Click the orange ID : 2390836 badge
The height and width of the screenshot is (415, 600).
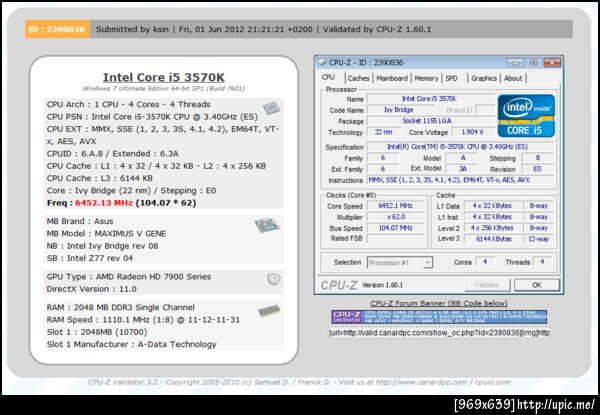coord(57,29)
